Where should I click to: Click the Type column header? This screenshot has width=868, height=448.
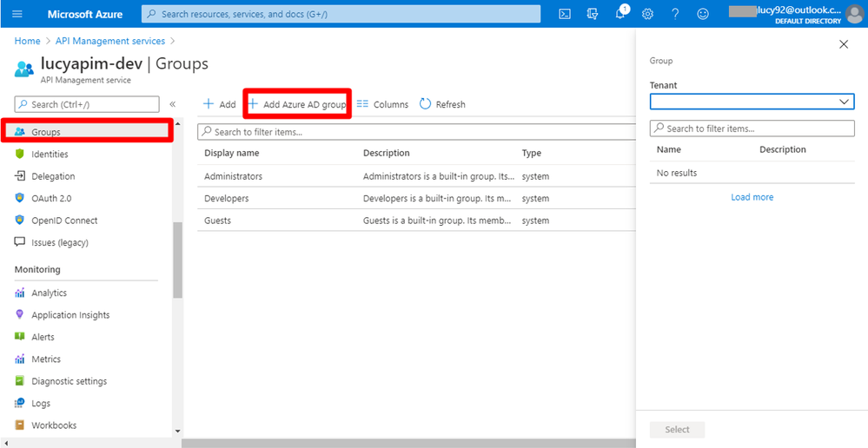pos(532,153)
